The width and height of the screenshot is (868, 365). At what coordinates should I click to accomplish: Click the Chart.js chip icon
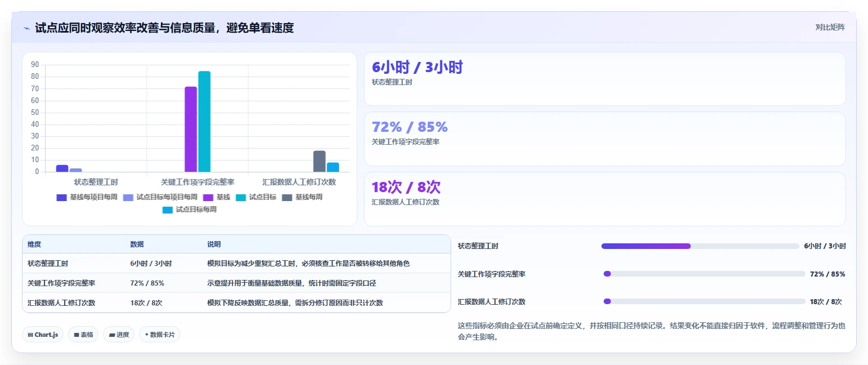[30, 335]
